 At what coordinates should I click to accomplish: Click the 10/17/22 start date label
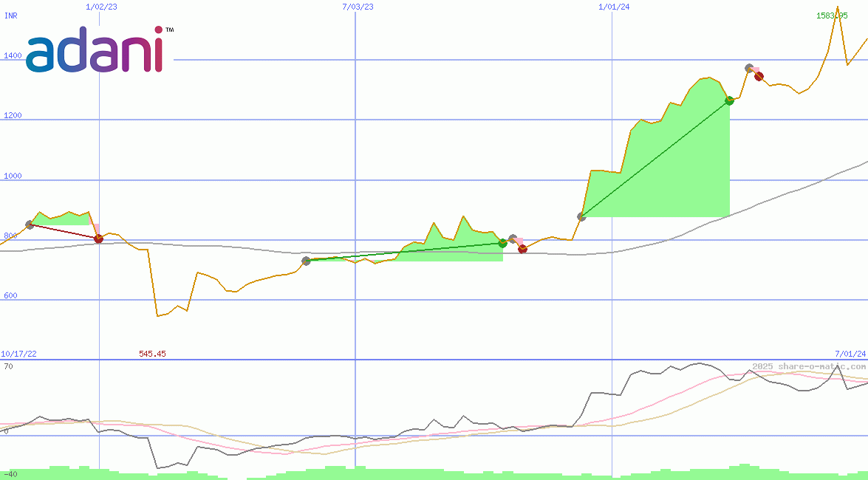(18, 354)
